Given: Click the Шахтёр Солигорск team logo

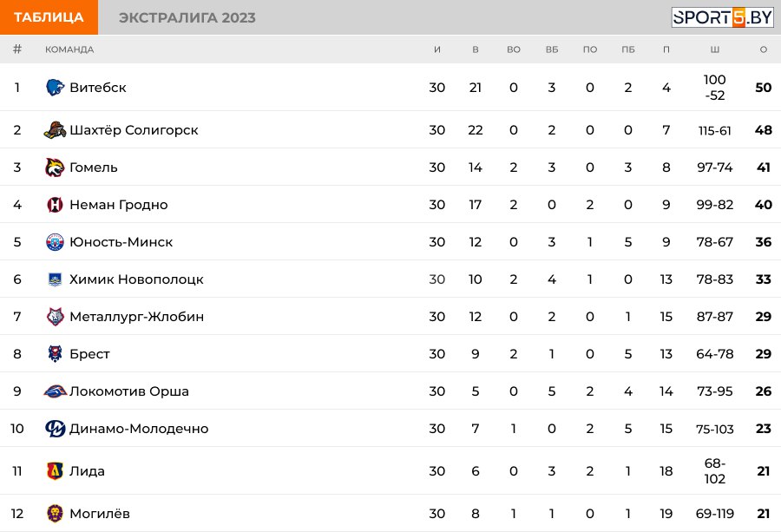Looking at the screenshot, I should pyautogui.click(x=55, y=130).
